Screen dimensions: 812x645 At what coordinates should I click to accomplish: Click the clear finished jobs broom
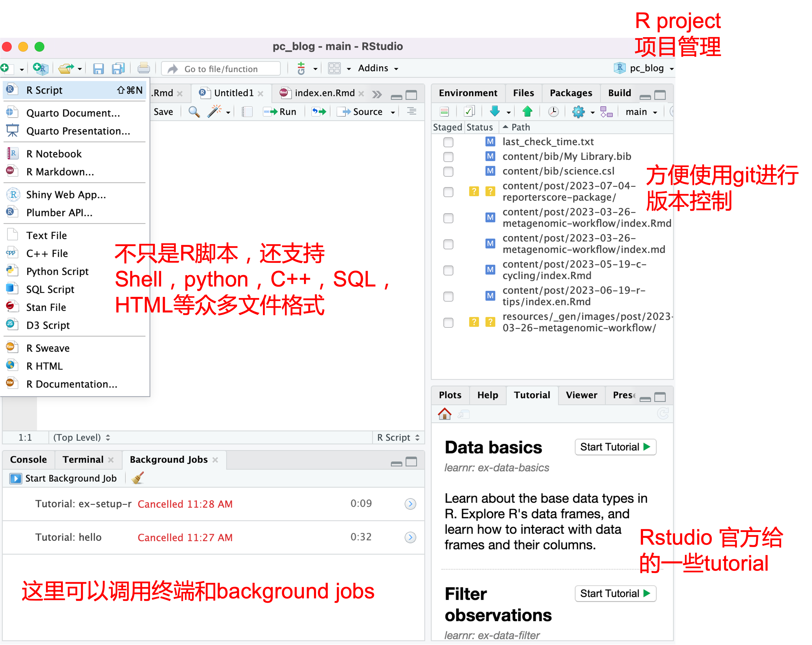[x=138, y=478]
